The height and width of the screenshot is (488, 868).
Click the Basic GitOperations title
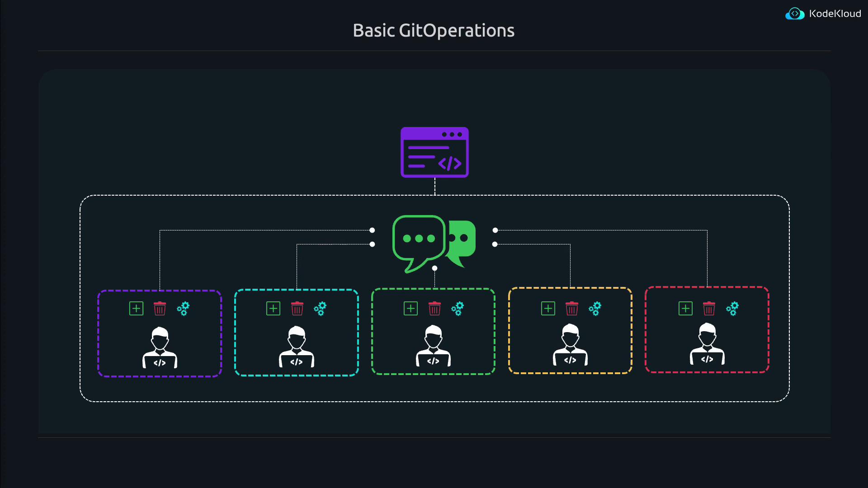tap(434, 31)
